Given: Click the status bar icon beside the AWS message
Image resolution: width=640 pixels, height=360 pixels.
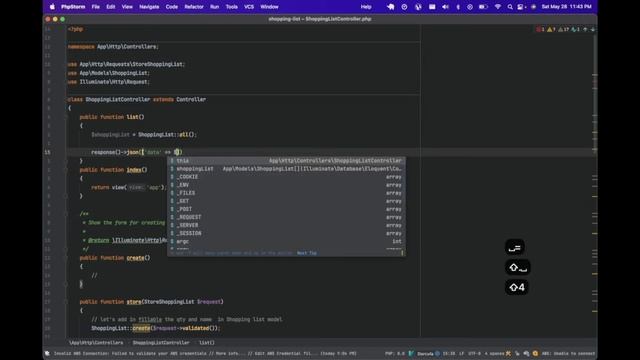Looking at the screenshot, I should tap(47, 353).
